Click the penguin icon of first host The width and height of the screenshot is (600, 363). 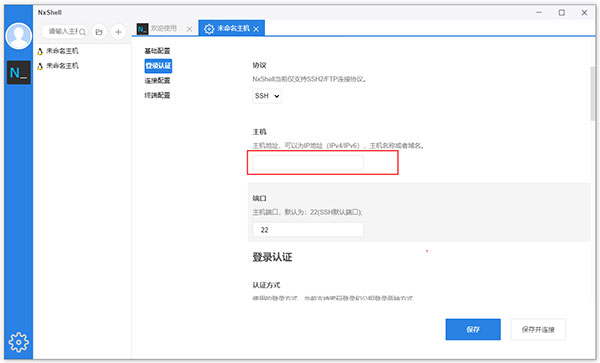[40, 51]
